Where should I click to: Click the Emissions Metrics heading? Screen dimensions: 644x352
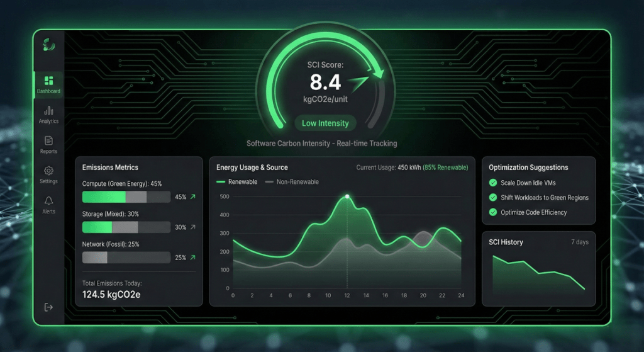click(x=110, y=167)
